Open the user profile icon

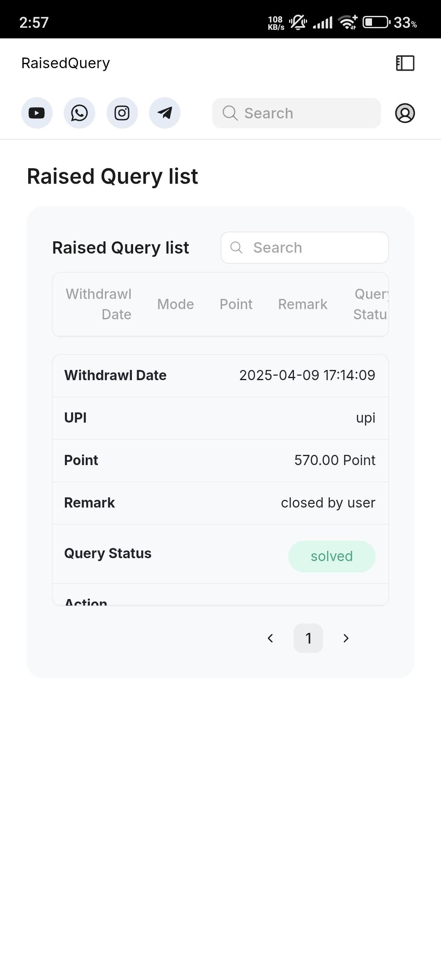pyautogui.click(x=405, y=113)
